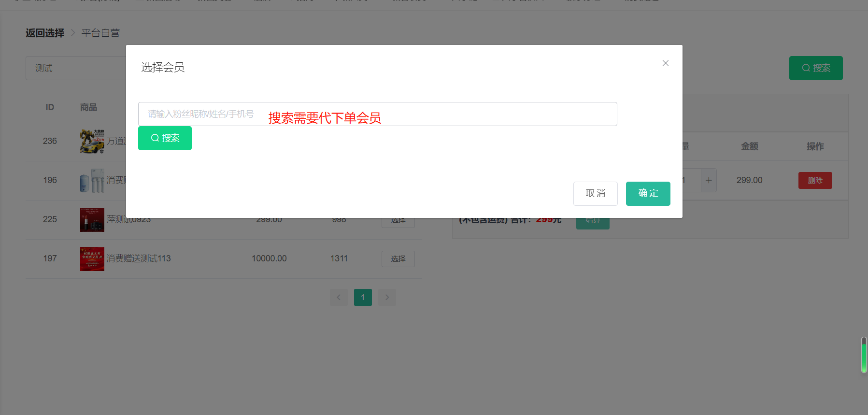The width and height of the screenshot is (868, 415).
Task: Click the member search input field
Action: [377, 114]
